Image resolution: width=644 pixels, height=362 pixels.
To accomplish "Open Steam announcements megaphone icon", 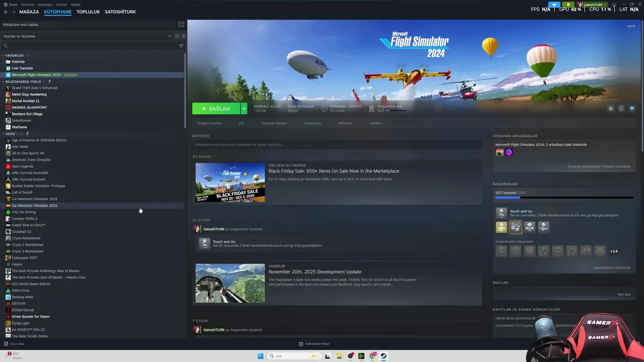I will tap(554, 5).
